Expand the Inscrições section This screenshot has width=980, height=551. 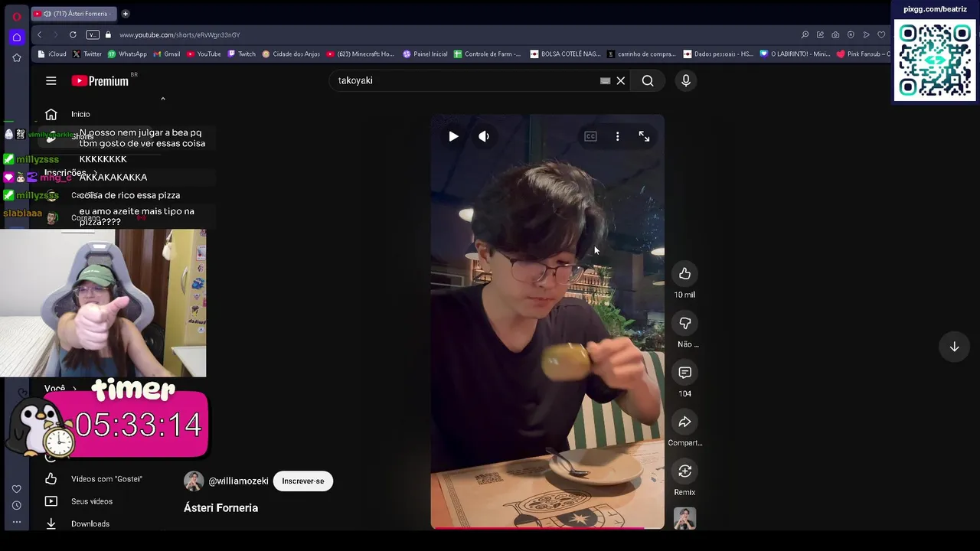click(x=70, y=173)
